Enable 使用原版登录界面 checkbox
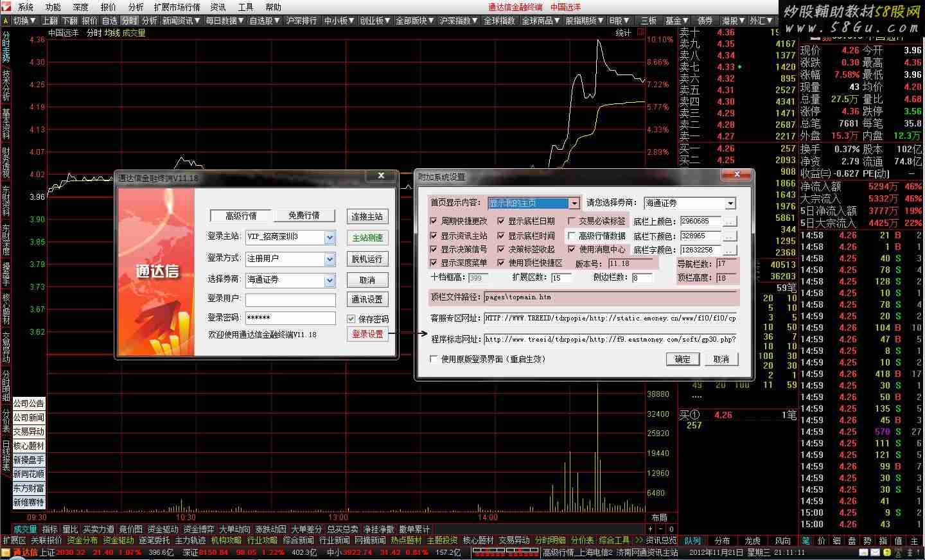 [x=434, y=359]
